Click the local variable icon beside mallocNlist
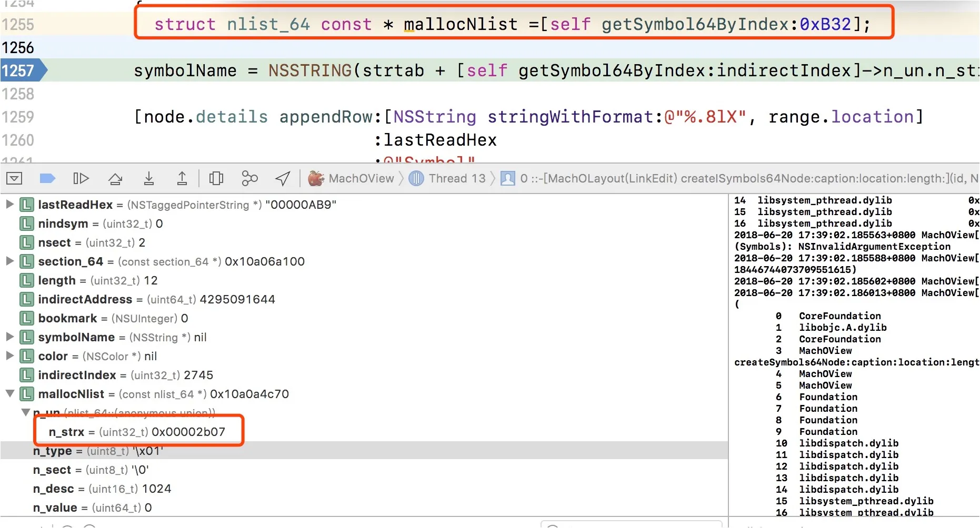This screenshot has height=528, width=980. pos(27,394)
